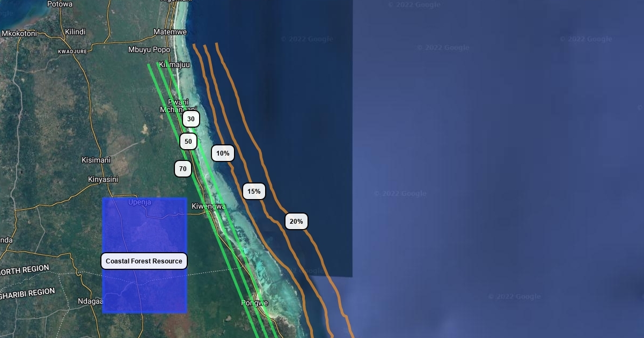Click the 'Coastal Forest Resource' label

[x=144, y=261]
